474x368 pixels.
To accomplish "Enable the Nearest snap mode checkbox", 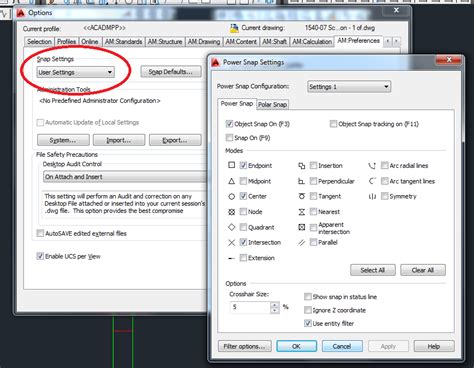I will tap(313, 212).
